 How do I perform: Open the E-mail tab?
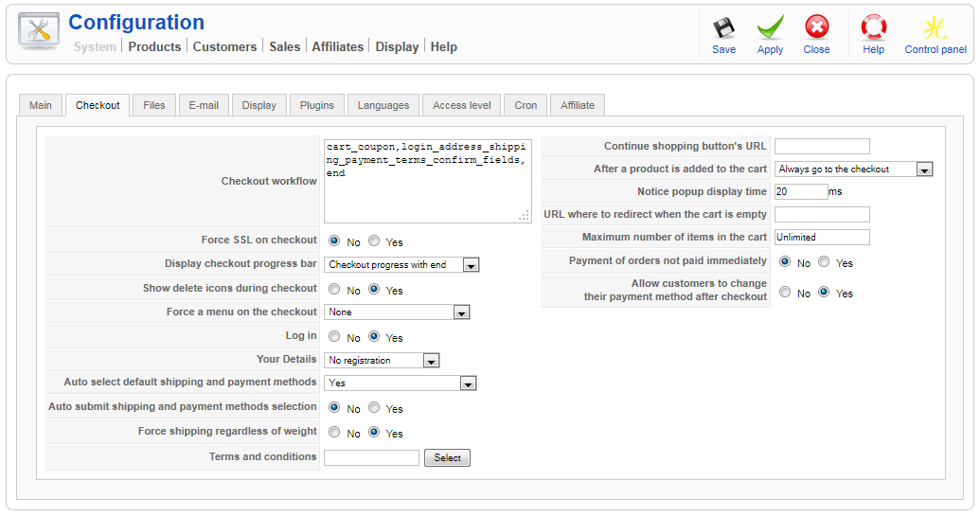204,105
